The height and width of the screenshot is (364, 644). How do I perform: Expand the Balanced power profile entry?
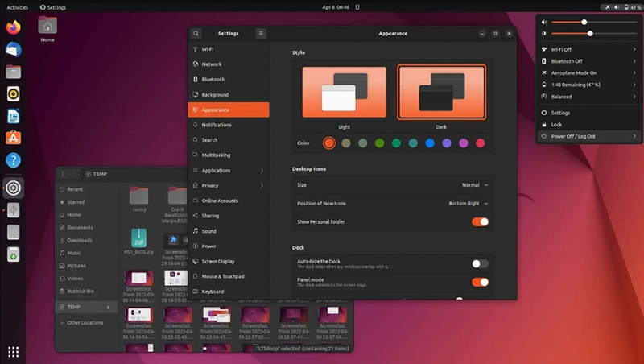634,97
